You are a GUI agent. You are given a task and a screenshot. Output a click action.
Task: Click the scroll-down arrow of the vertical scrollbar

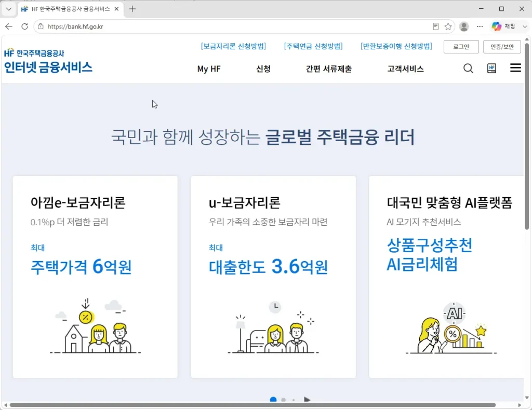click(x=527, y=398)
